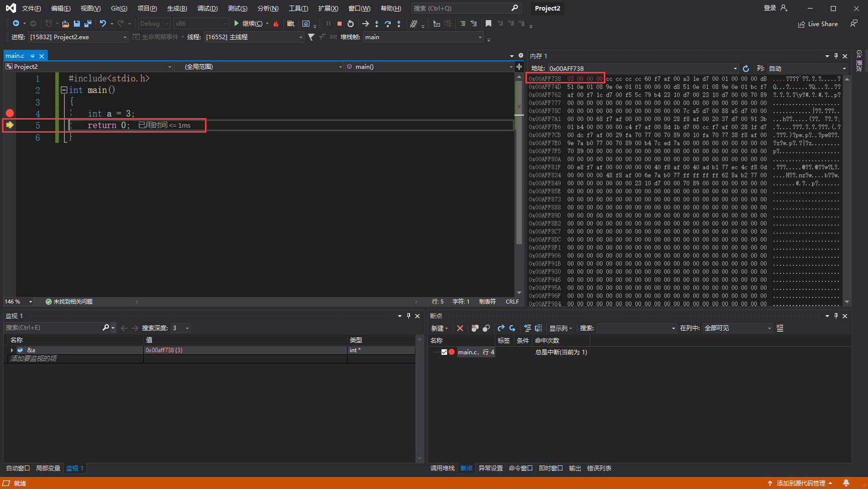The height and width of the screenshot is (489, 868).
Task: Trigger Hot Reload with the flame icon
Action: pos(276,24)
